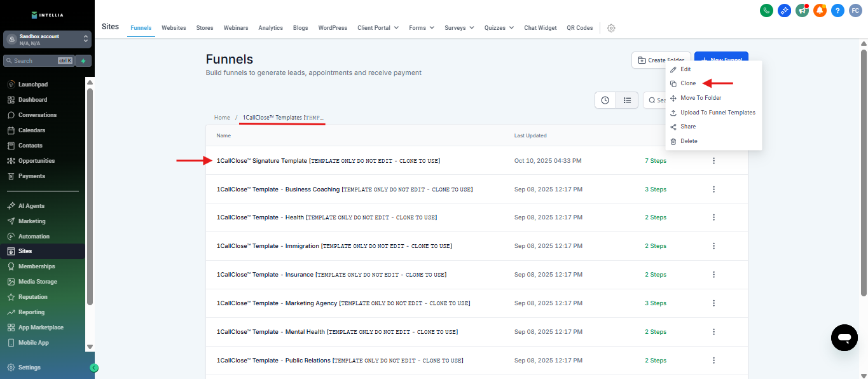Switch to the list view toggle
The width and height of the screenshot is (868, 379).
point(627,100)
